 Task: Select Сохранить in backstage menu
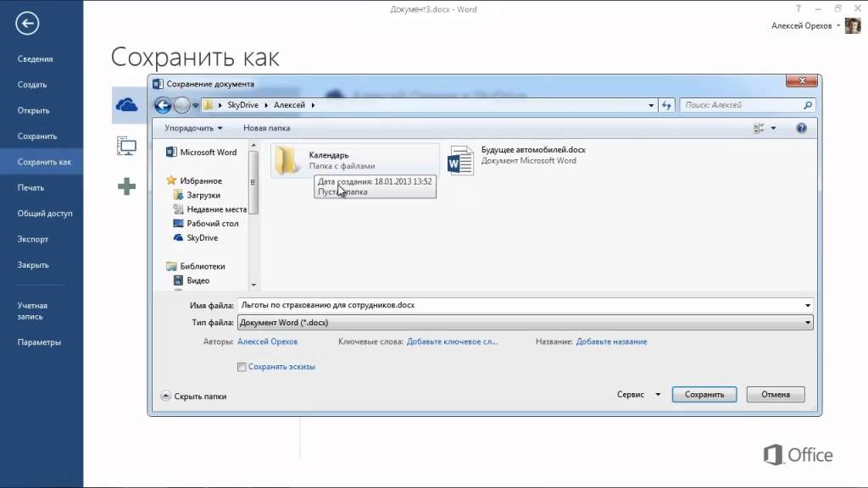42,136
